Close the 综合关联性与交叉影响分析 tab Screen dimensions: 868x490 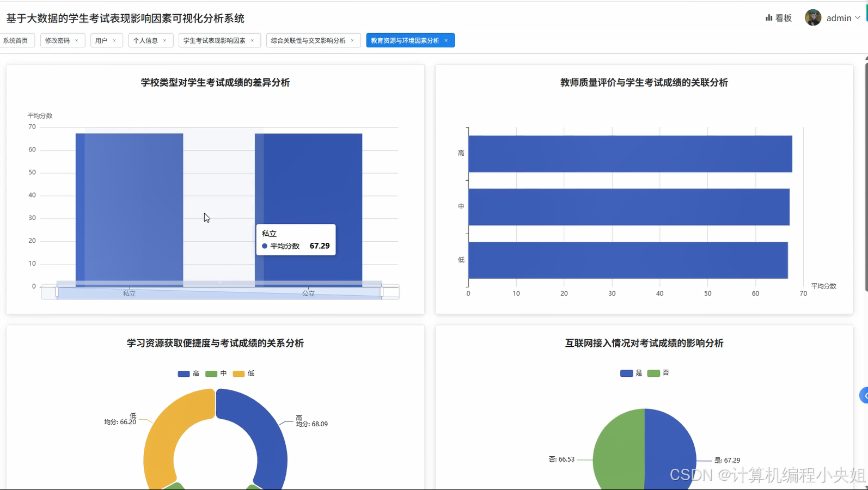352,40
